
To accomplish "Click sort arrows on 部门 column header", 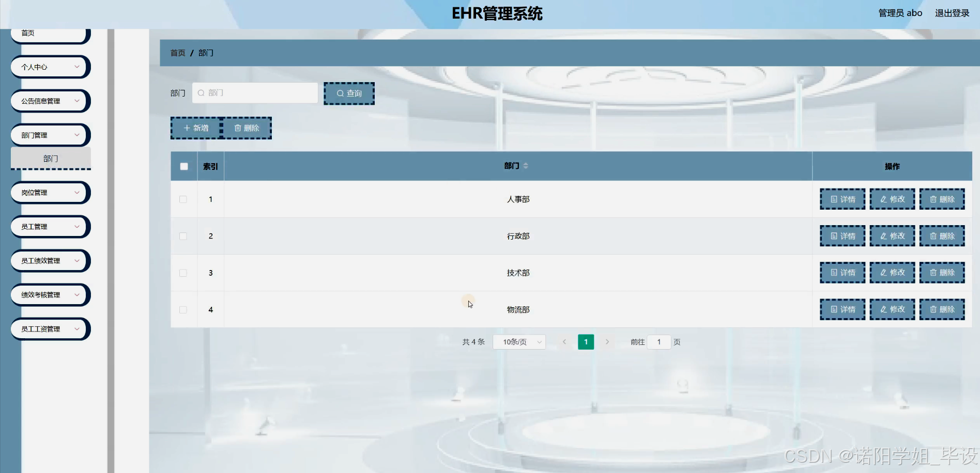I will (x=526, y=166).
